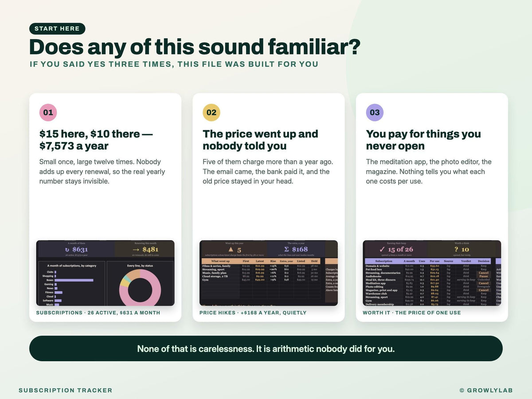The width and height of the screenshot is (532, 399).
Task: Click the 'Delivery membership' row
Action: pos(427,304)
